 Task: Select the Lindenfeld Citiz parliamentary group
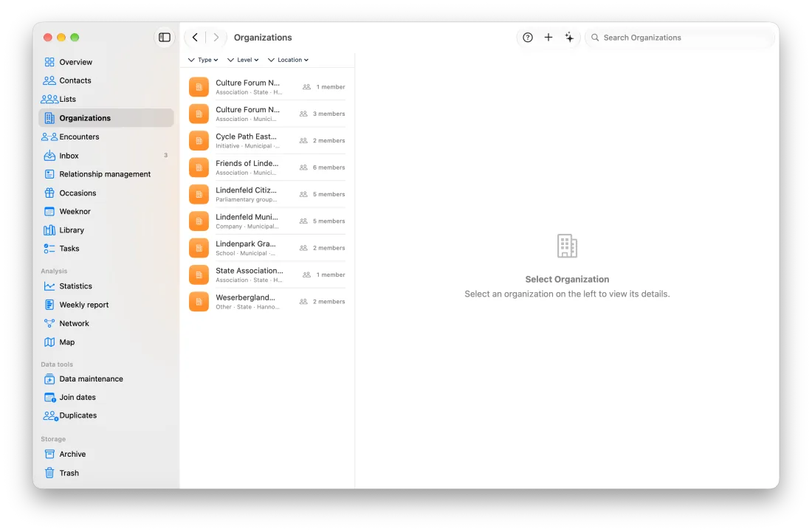coord(266,195)
